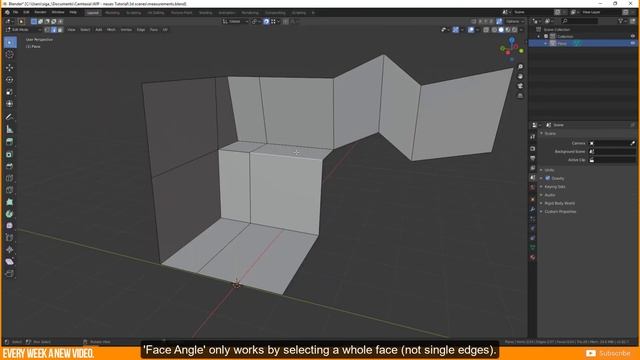Expand the Audio panel
This screenshot has height=360, width=640.
(x=549, y=195)
